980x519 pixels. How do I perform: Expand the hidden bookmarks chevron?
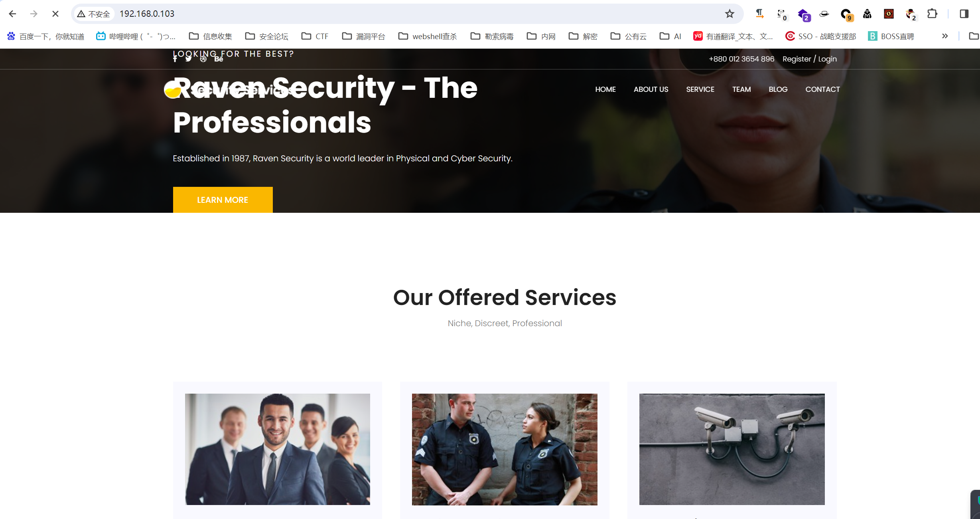(945, 36)
